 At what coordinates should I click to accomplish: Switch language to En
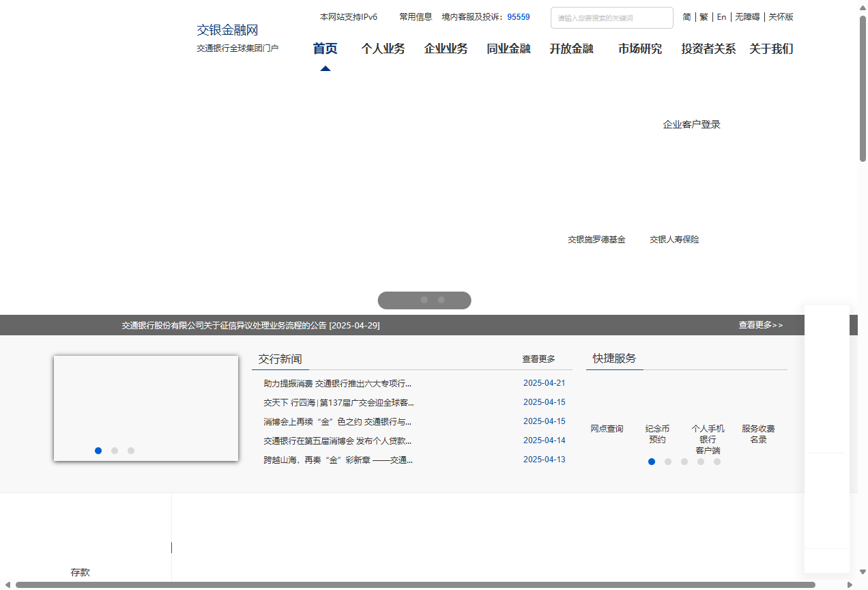pos(721,17)
